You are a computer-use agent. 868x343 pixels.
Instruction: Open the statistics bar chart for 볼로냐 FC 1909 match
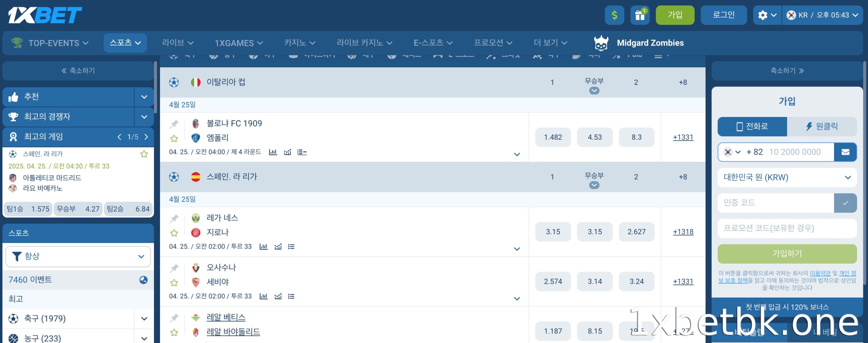point(273,152)
